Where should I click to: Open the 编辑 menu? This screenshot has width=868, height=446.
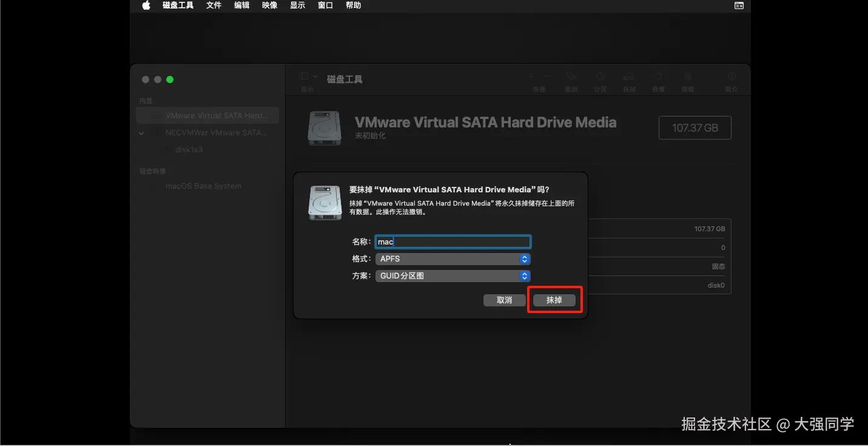click(x=241, y=5)
